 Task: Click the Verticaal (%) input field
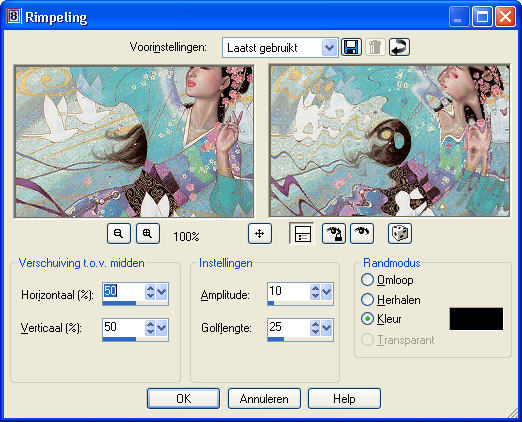(124, 328)
